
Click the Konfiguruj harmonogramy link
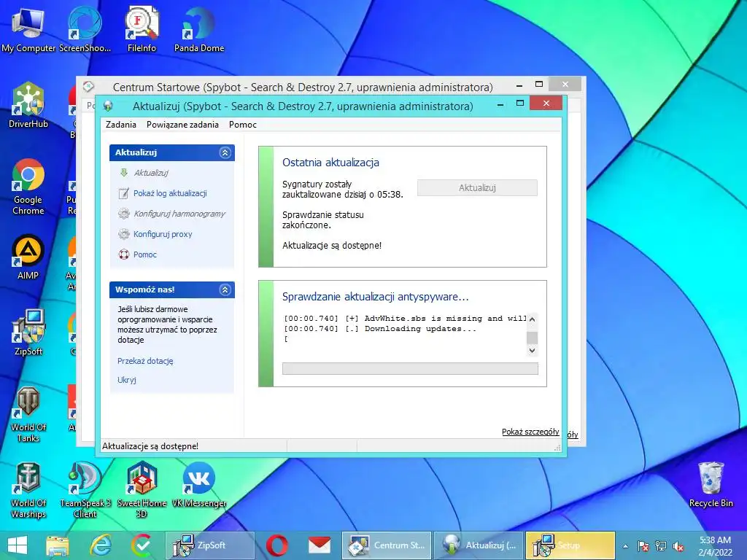pyautogui.click(x=179, y=214)
